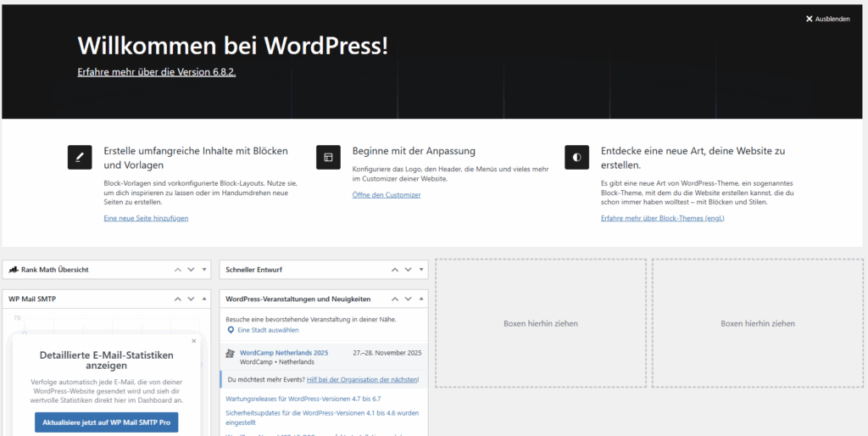Click the WP Mail SMTP panel title

click(32, 299)
